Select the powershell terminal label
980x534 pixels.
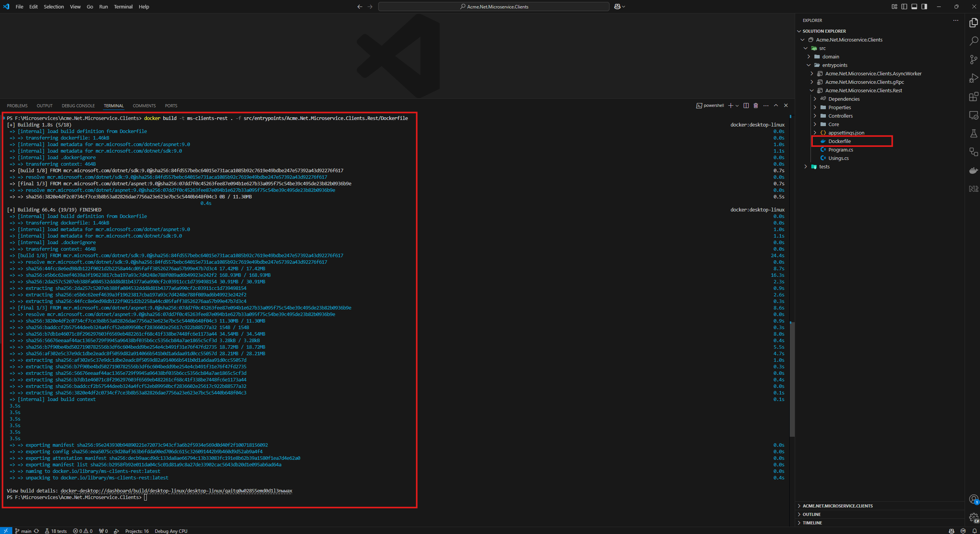tap(710, 105)
